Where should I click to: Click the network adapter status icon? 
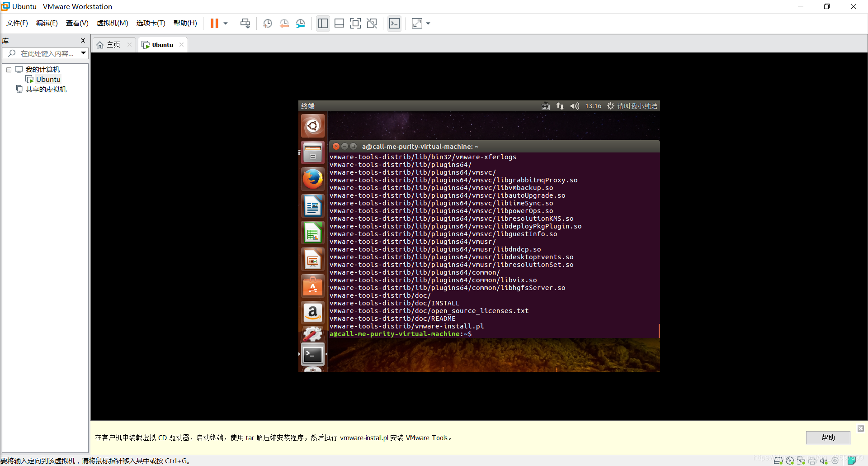click(x=801, y=461)
